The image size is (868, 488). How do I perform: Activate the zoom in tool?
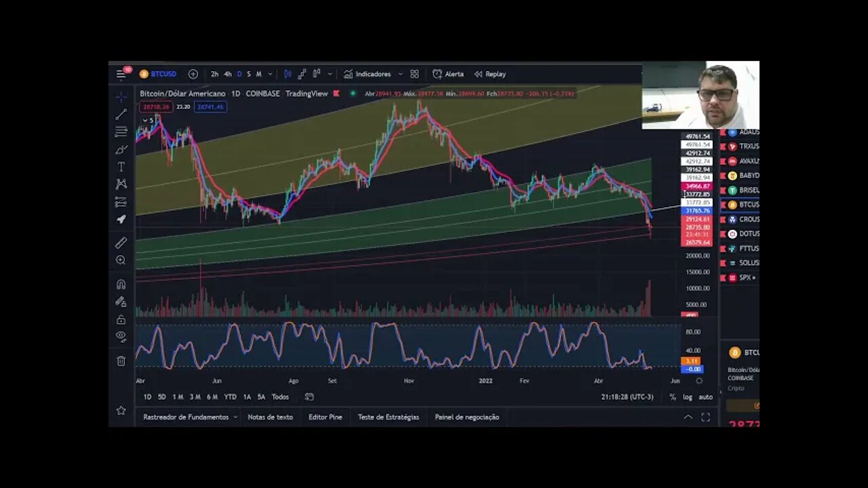pyautogui.click(x=121, y=260)
